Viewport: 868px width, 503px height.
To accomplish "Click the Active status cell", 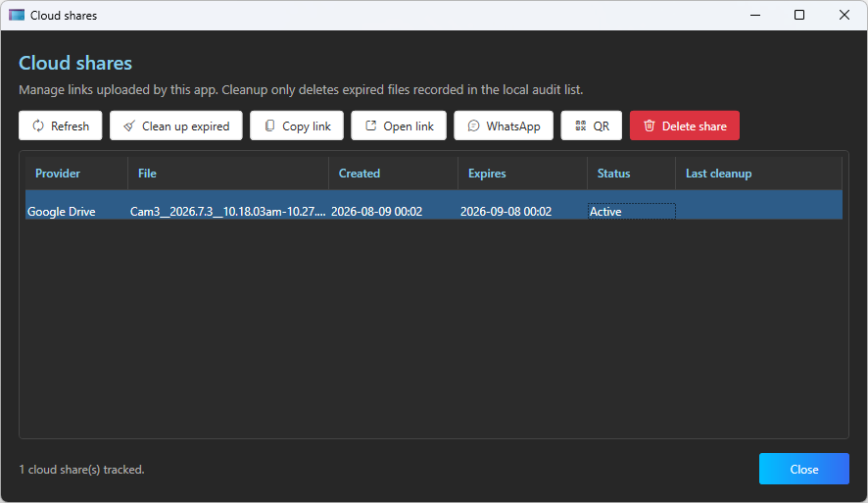I will (632, 211).
